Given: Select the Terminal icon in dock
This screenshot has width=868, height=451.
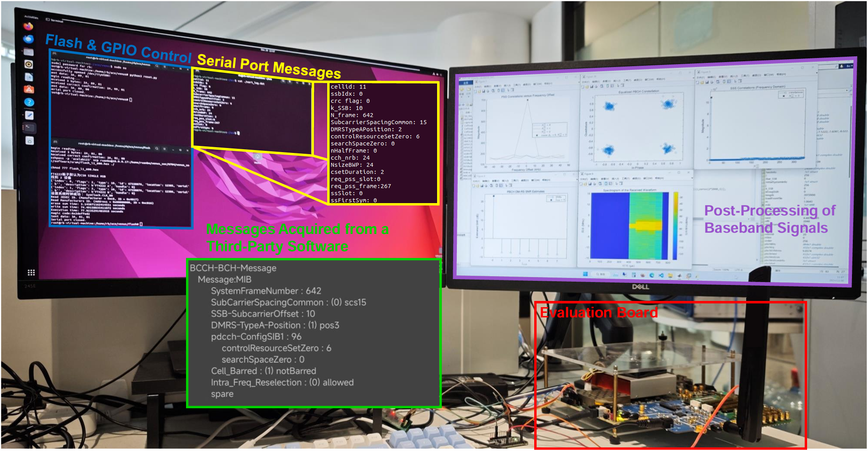Looking at the screenshot, I should (29, 127).
